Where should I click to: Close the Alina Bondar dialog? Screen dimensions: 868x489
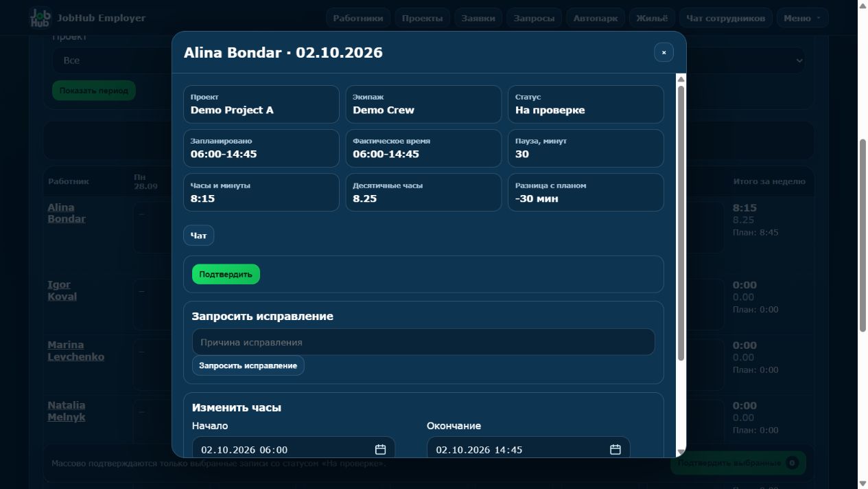pyautogui.click(x=664, y=52)
